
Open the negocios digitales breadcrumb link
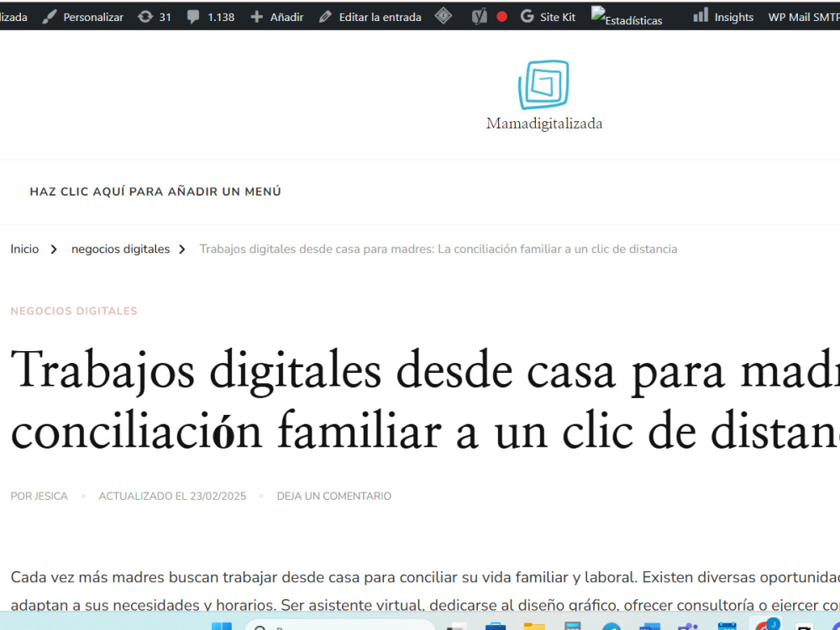[x=120, y=249]
